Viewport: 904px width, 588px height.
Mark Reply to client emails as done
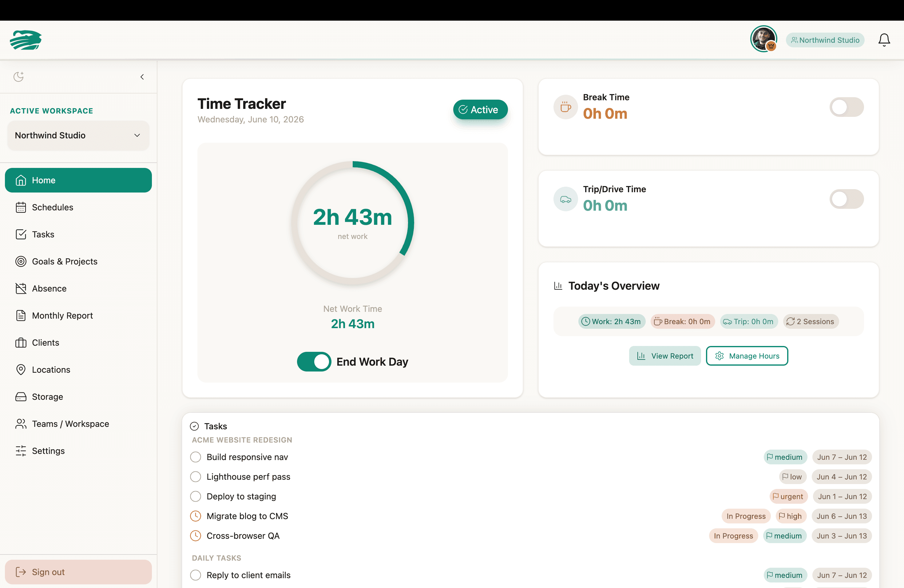tap(196, 575)
